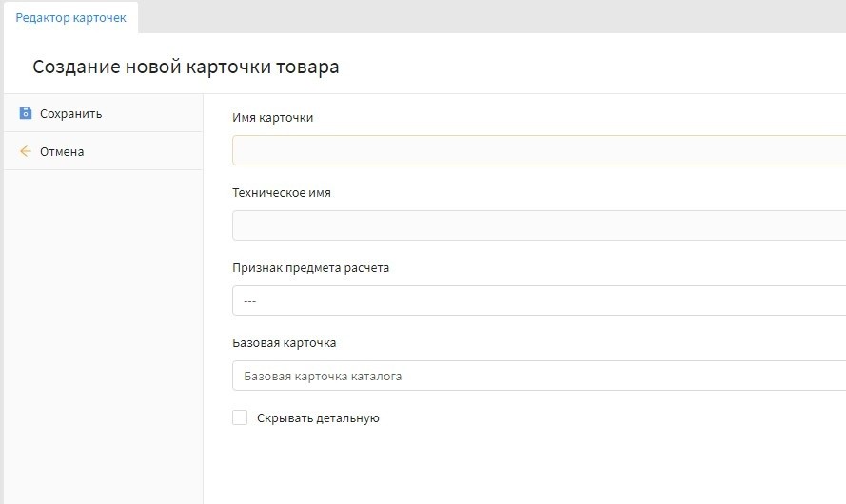846x504 pixels.
Task: Click the Признак предмета расчета label
Action: [310, 267]
